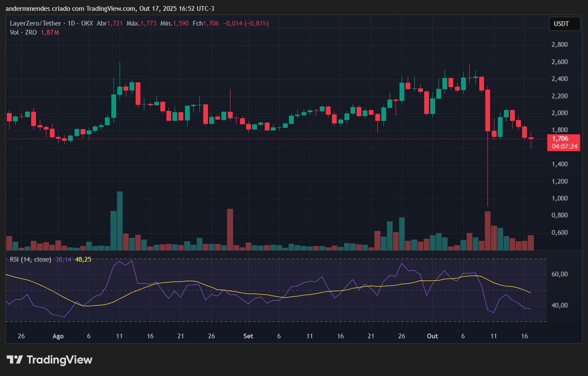This screenshot has width=588, height=376.
Task: Click the 04:07:24 candle countdown timer
Action: pos(564,146)
